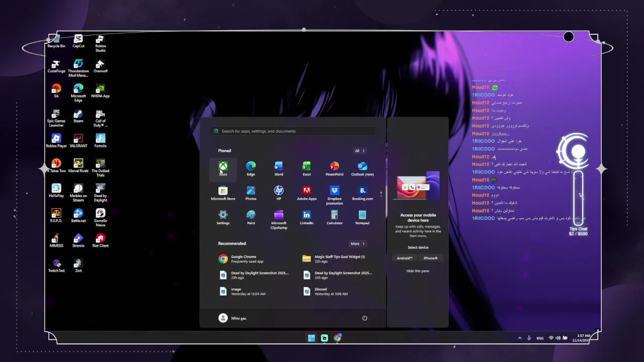Select the CapCut desktop shortcut

pos(78,41)
